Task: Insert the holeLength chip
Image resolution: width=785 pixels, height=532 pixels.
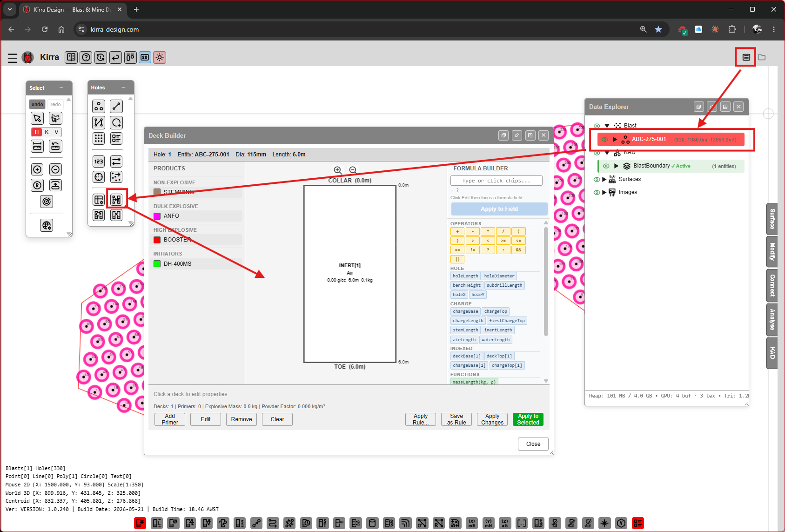Action: click(465, 276)
